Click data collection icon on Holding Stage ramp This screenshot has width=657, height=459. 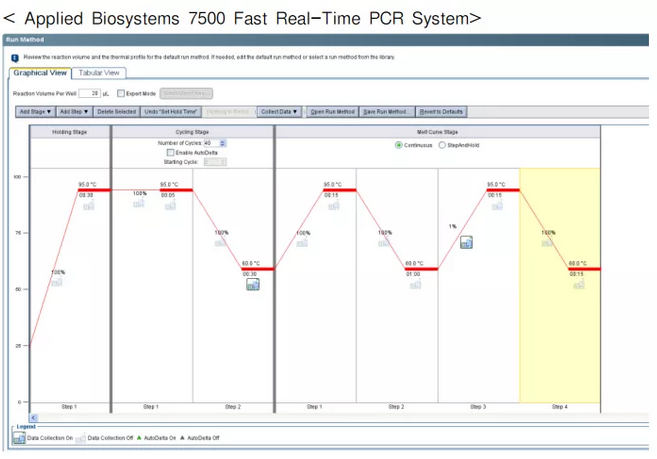pyautogui.click(x=57, y=282)
